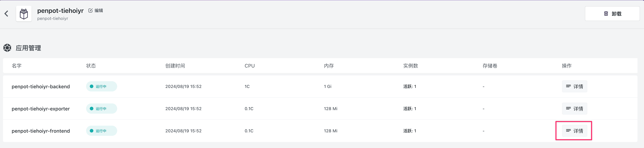Click the 存储卷 column header
Viewport: 644px width, 148px height.
click(489, 66)
